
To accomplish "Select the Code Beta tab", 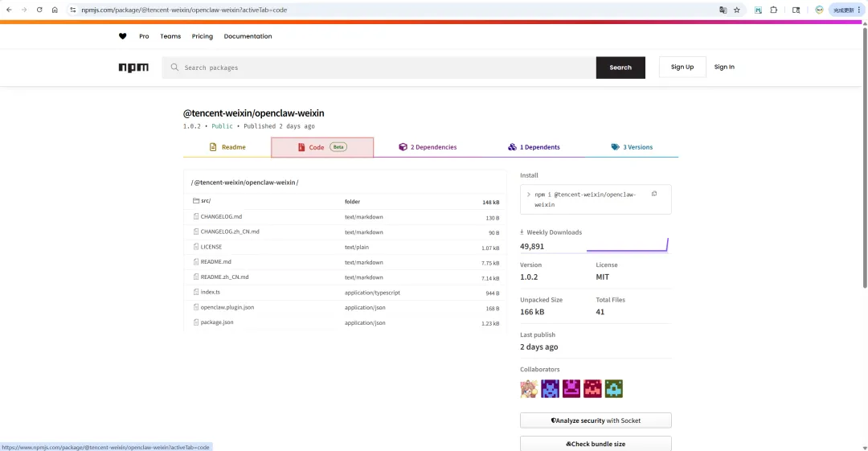I will click(322, 147).
